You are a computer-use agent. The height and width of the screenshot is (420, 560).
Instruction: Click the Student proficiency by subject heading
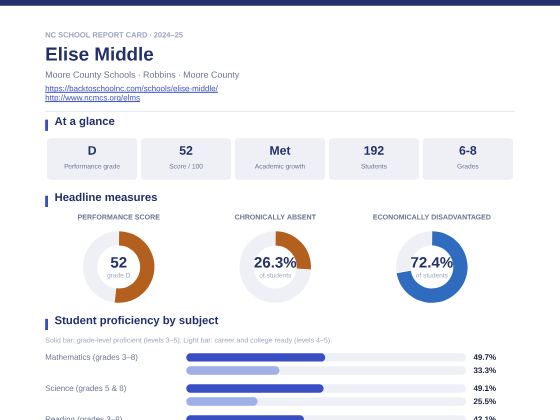(136, 320)
